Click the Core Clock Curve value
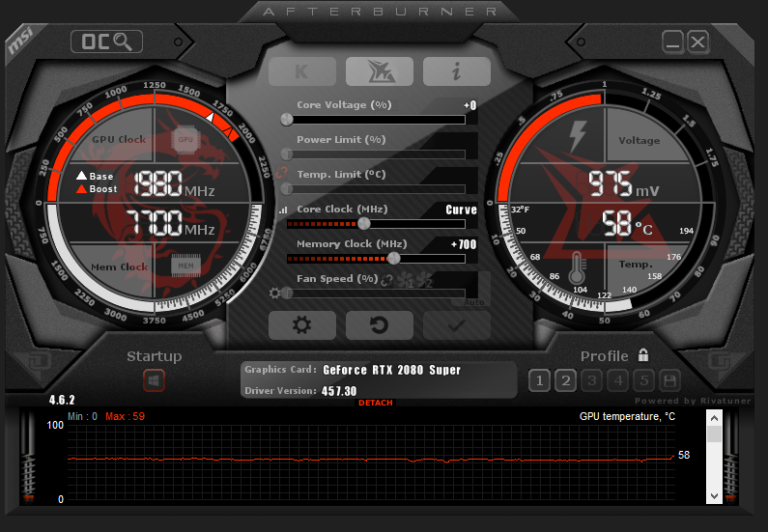Screen dimensions: 768x532 461,210
